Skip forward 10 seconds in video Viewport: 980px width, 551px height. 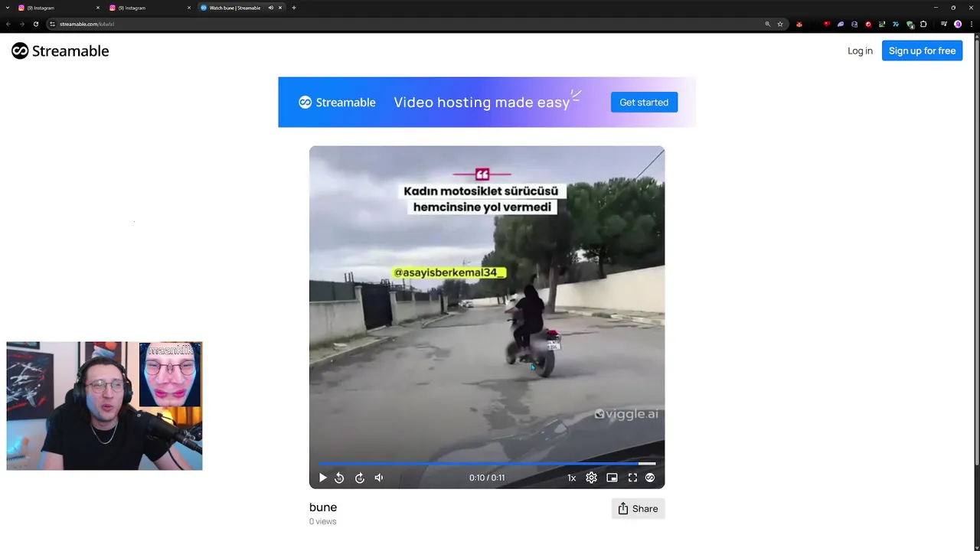(360, 478)
